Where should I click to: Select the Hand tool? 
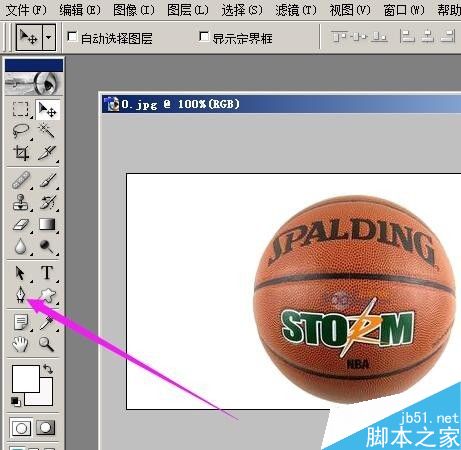[x=20, y=344]
